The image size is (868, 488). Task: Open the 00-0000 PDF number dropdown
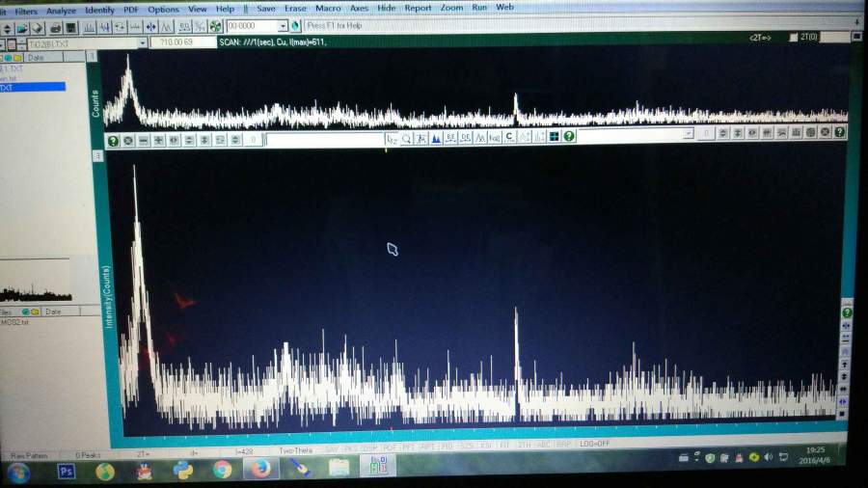283,26
